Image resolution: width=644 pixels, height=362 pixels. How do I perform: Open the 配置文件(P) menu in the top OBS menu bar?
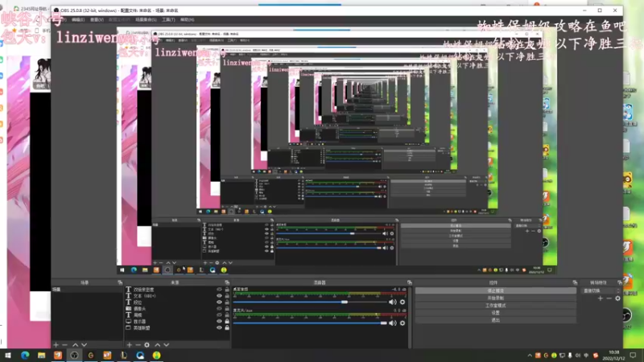tap(119, 19)
